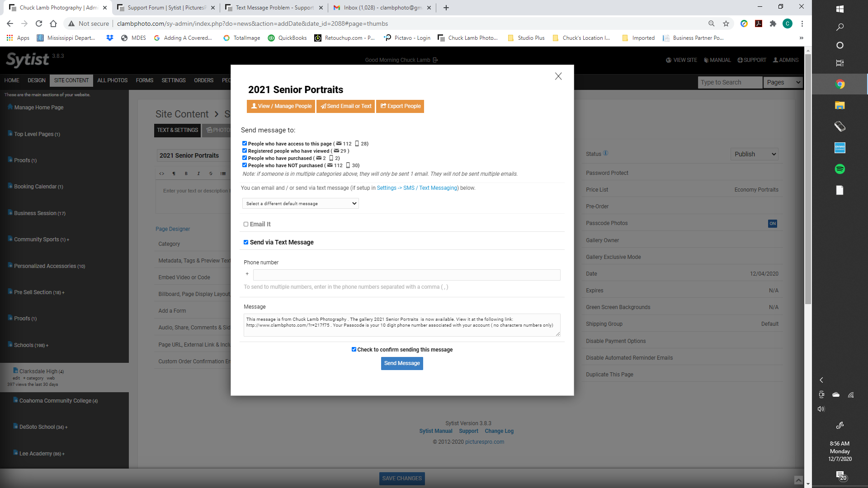Click the browser back arrow

click(10, 23)
